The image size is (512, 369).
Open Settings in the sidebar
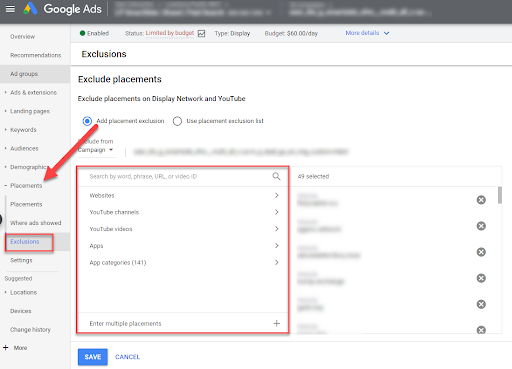pos(21,260)
